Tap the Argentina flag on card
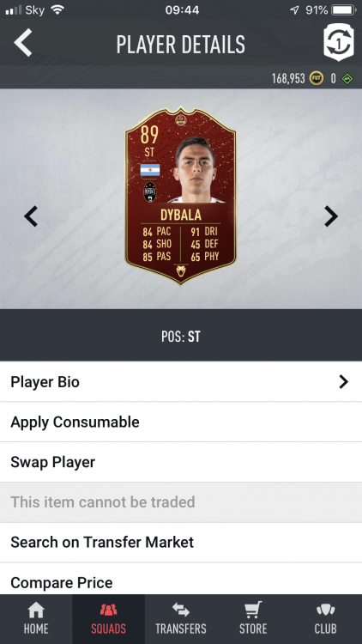The height and width of the screenshot is (644, 362). [x=150, y=170]
